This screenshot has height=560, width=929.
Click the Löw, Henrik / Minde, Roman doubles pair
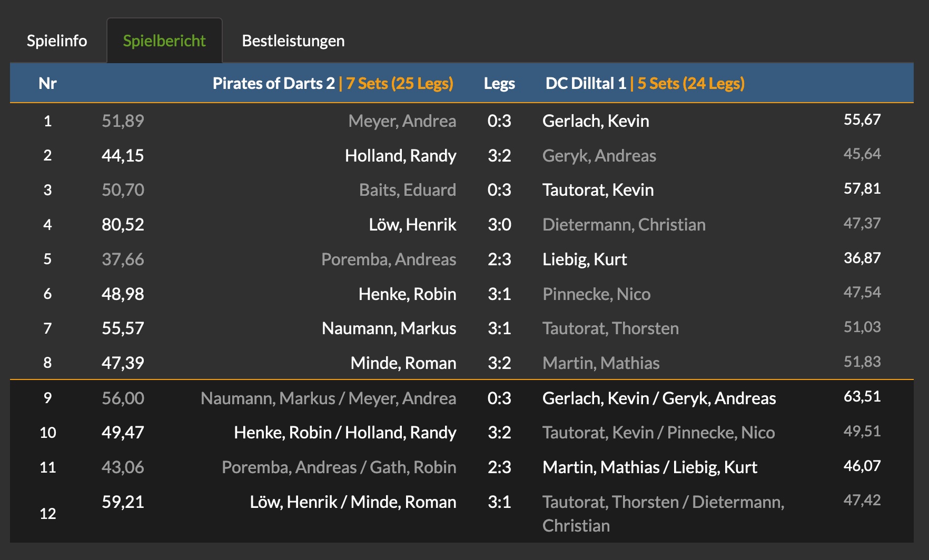click(353, 502)
